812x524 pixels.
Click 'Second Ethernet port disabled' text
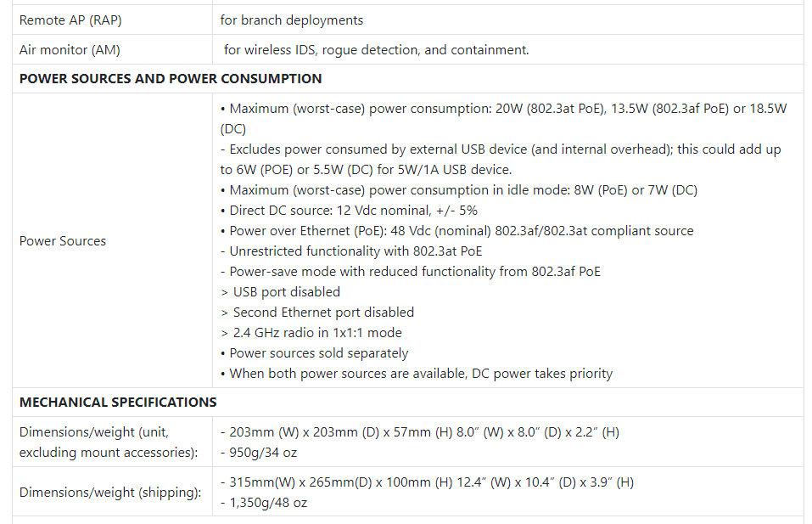[317, 313]
